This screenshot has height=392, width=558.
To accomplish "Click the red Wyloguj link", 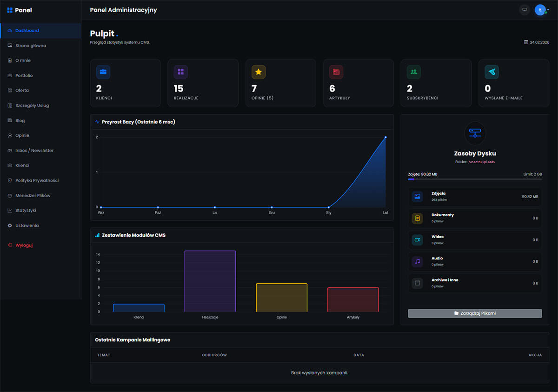I will pyautogui.click(x=24, y=245).
